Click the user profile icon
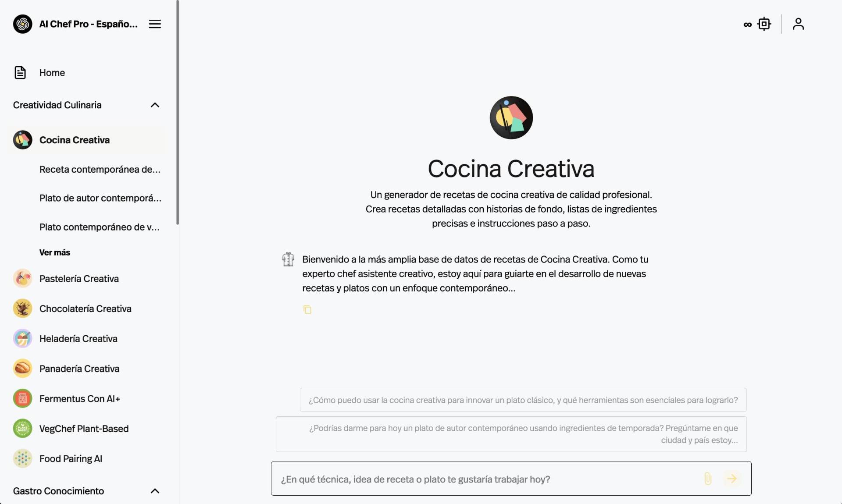 [798, 24]
